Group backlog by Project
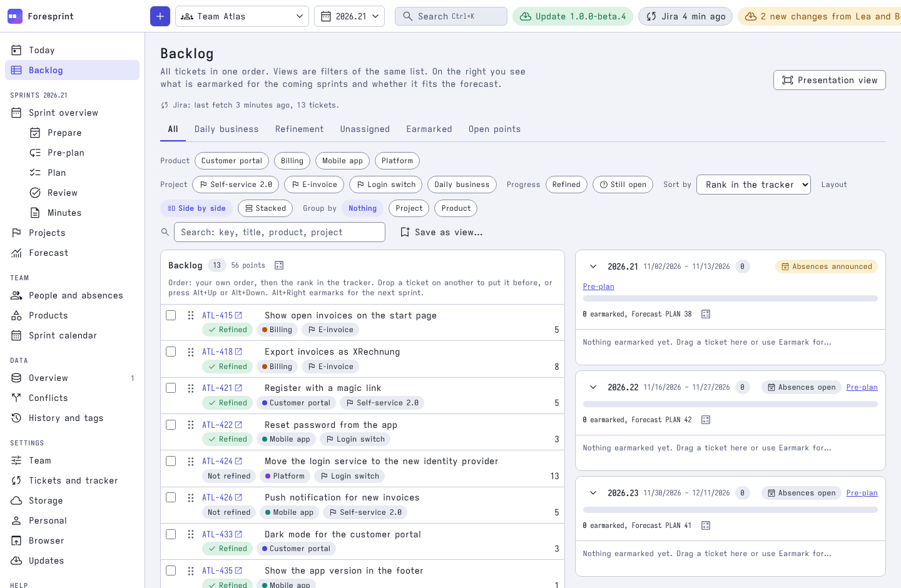The image size is (901, 588). coord(409,208)
